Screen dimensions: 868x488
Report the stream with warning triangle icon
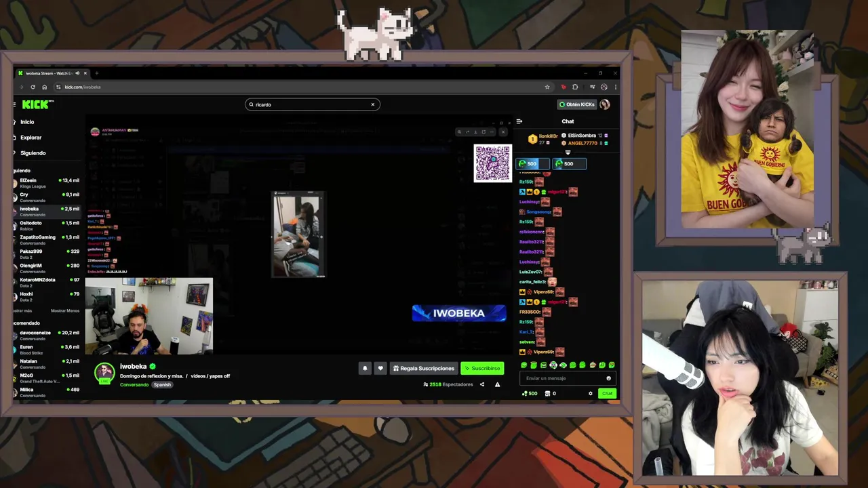point(497,384)
